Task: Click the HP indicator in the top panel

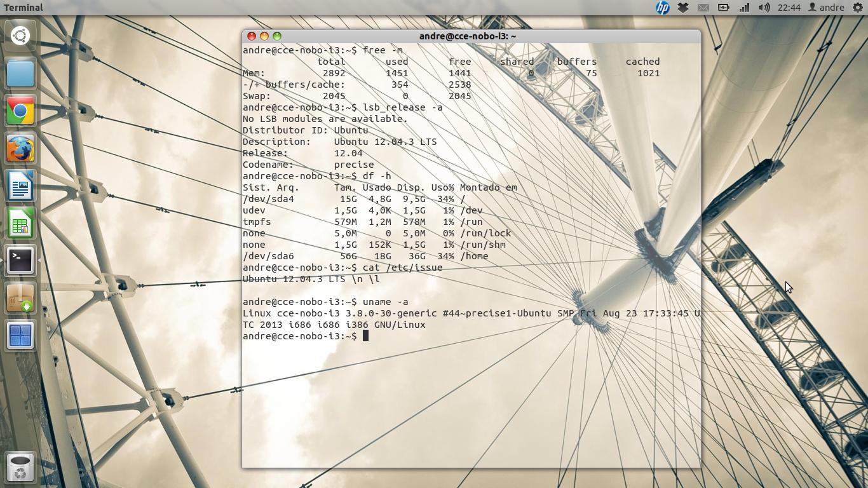Action: pos(663,8)
